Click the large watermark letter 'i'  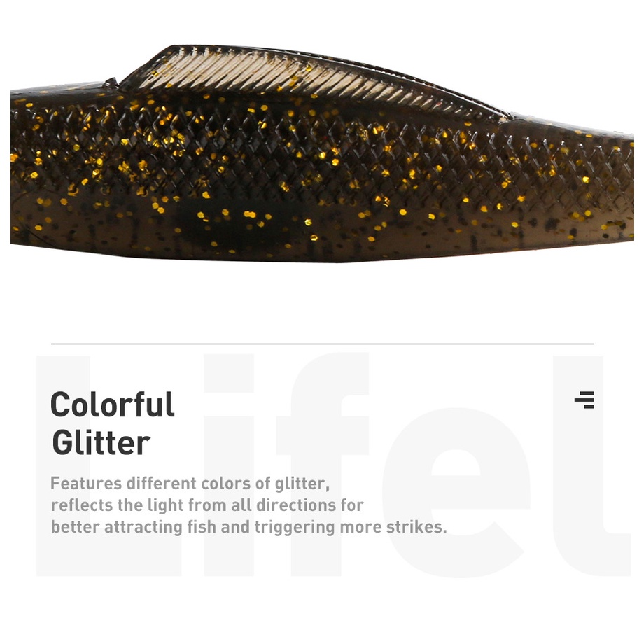coord(228,465)
